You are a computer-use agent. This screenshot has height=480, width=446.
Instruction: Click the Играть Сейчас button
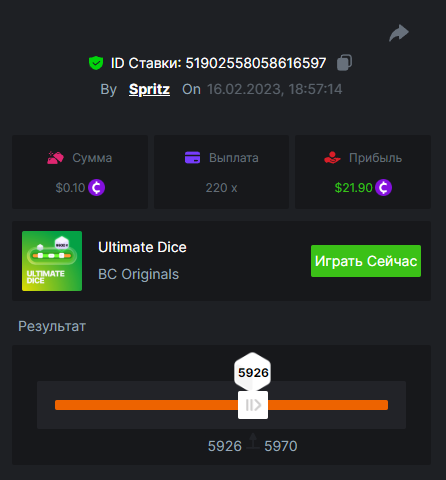pyautogui.click(x=366, y=261)
